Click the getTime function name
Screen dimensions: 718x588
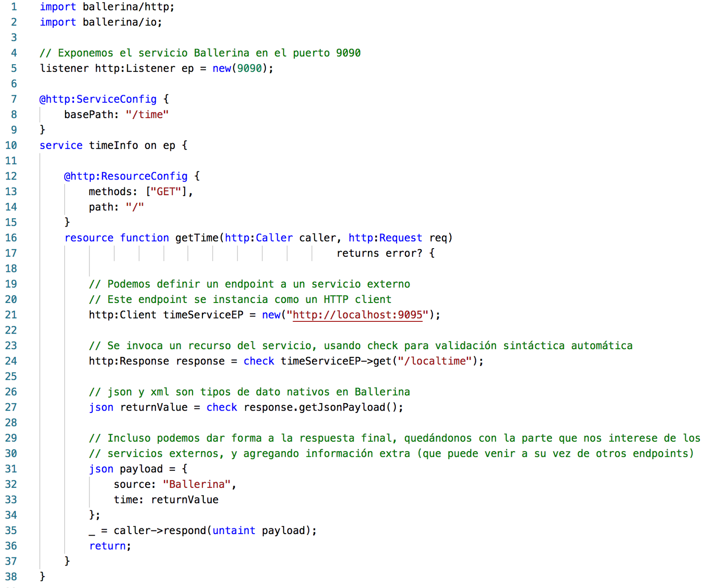click(197, 238)
